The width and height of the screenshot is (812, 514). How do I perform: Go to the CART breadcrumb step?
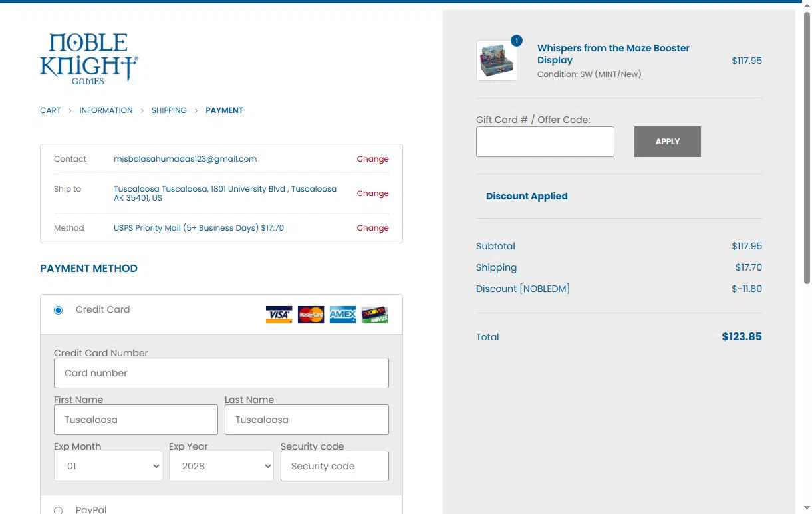pyautogui.click(x=51, y=110)
